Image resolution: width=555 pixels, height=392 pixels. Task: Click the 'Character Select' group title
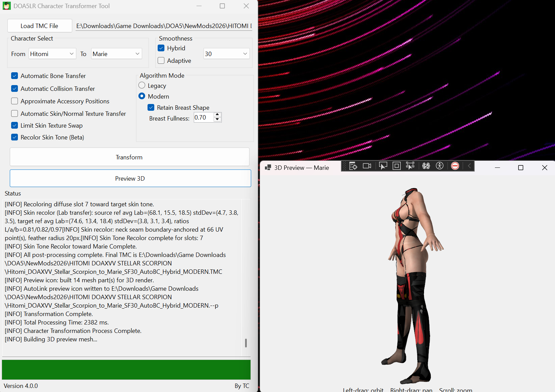coord(32,38)
